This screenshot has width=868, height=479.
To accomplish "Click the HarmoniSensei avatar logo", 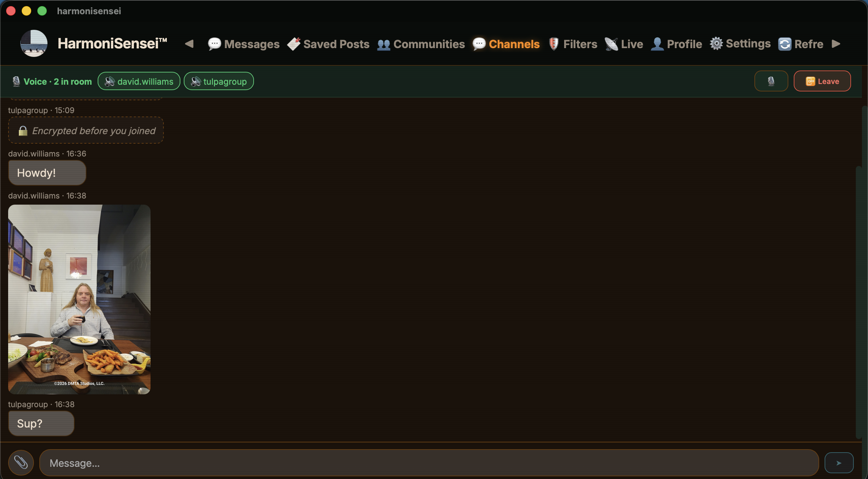I will (x=34, y=43).
